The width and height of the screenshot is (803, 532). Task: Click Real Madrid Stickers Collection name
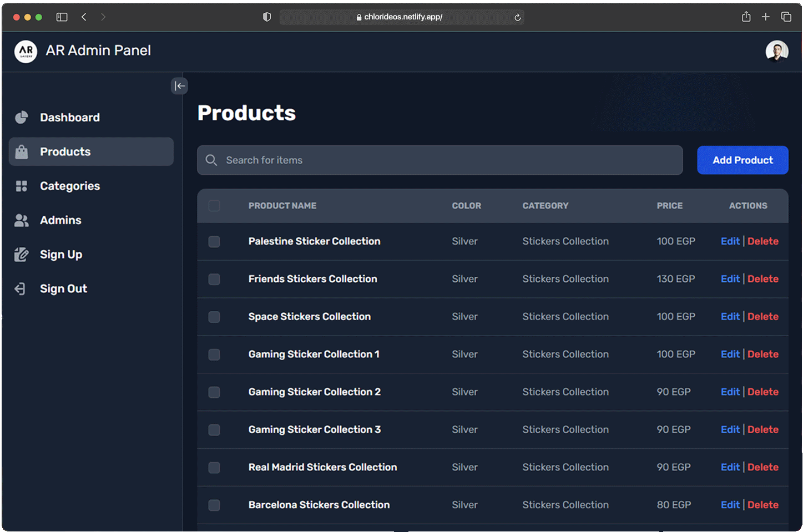point(322,468)
